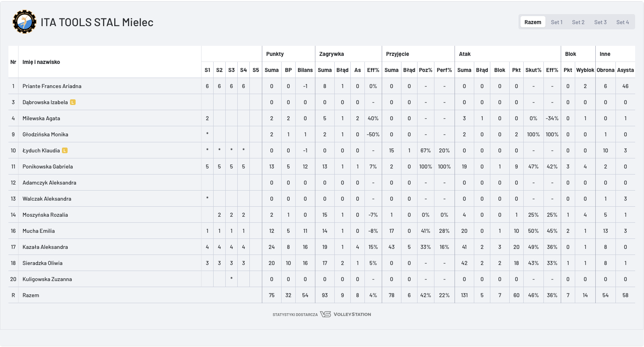Image resolution: width=644 pixels, height=347 pixels.
Task: Show the Set 4 statistics tab
Action: 622,22
